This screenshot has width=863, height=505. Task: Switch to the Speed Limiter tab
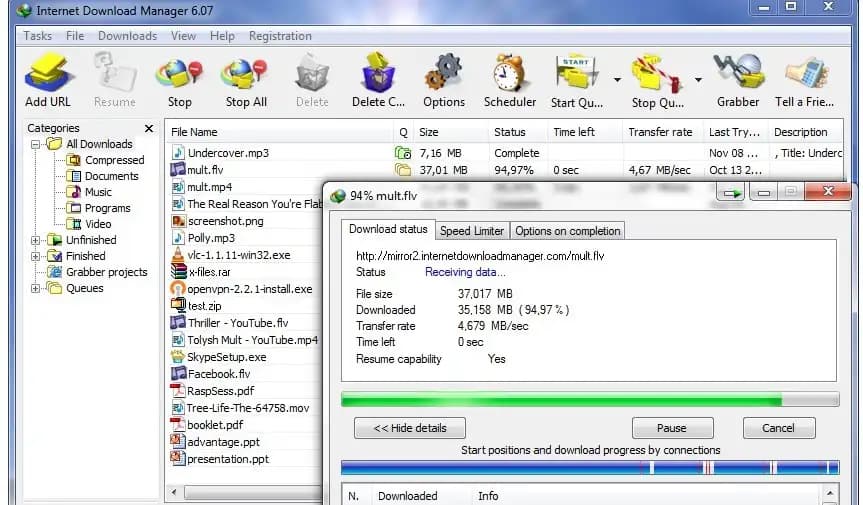tap(474, 231)
